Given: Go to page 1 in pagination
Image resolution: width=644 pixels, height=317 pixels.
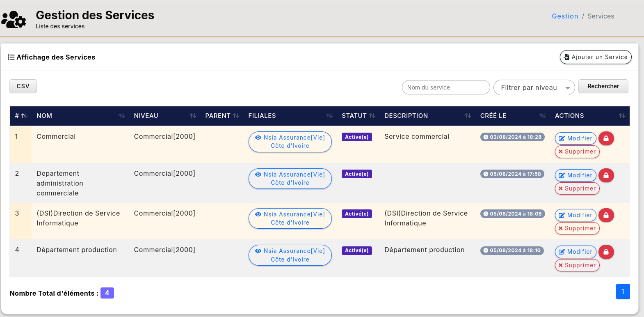Looking at the screenshot, I should [x=622, y=292].
